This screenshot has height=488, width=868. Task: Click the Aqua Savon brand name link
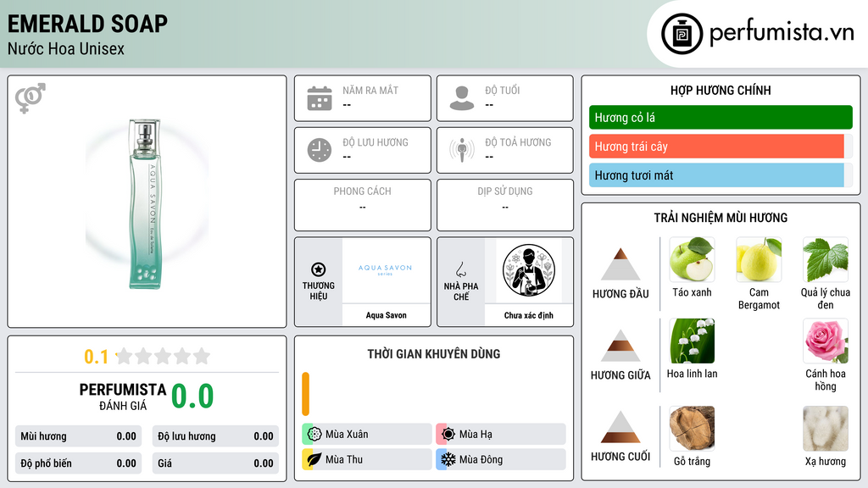click(386, 315)
